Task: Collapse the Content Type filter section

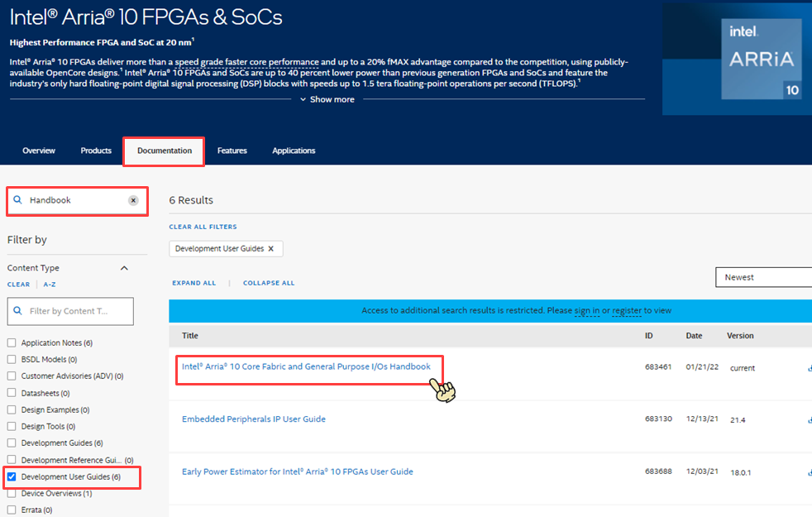Action: (124, 268)
